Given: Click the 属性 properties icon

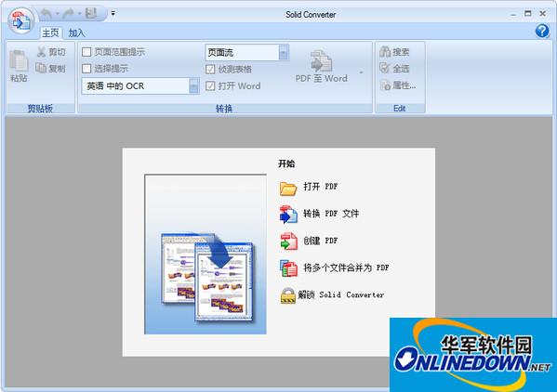Looking at the screenshot, I should [385, 85].
